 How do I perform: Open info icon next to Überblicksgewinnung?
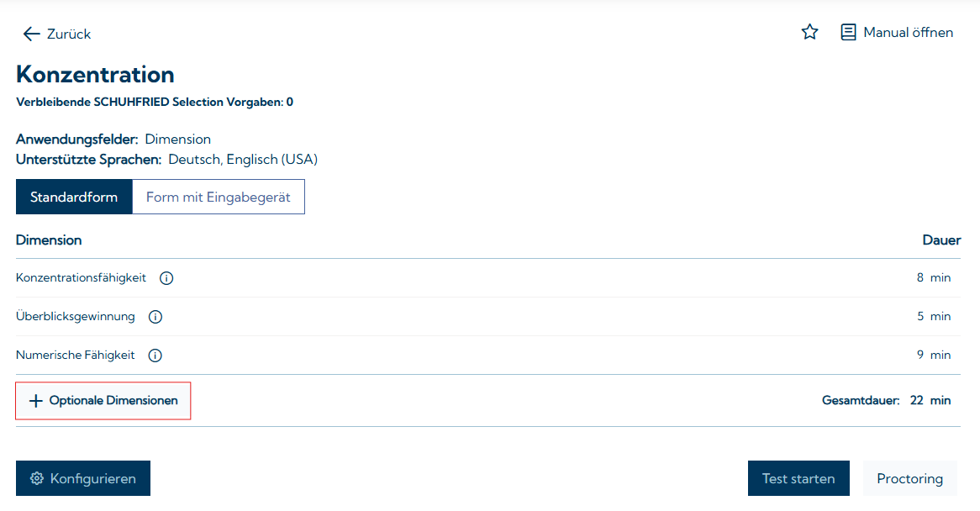click(155, 317)
